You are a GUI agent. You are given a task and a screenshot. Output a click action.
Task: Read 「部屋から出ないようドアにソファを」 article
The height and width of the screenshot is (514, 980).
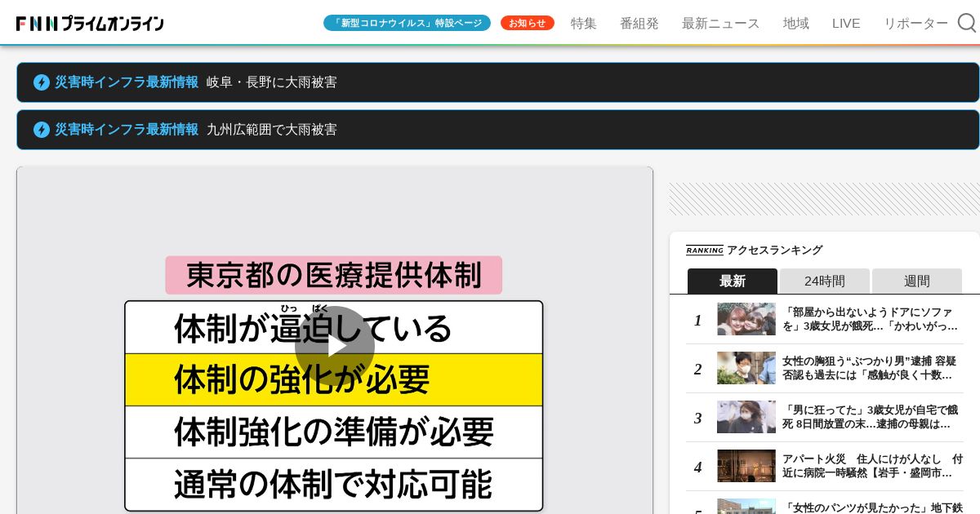pos(871,319)
